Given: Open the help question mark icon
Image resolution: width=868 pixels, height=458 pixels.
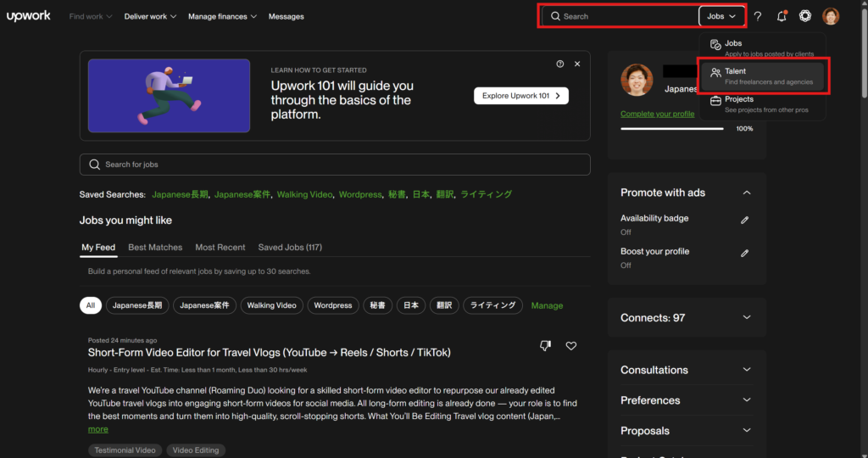Looking at the screenshot, I should coord(758,16).
